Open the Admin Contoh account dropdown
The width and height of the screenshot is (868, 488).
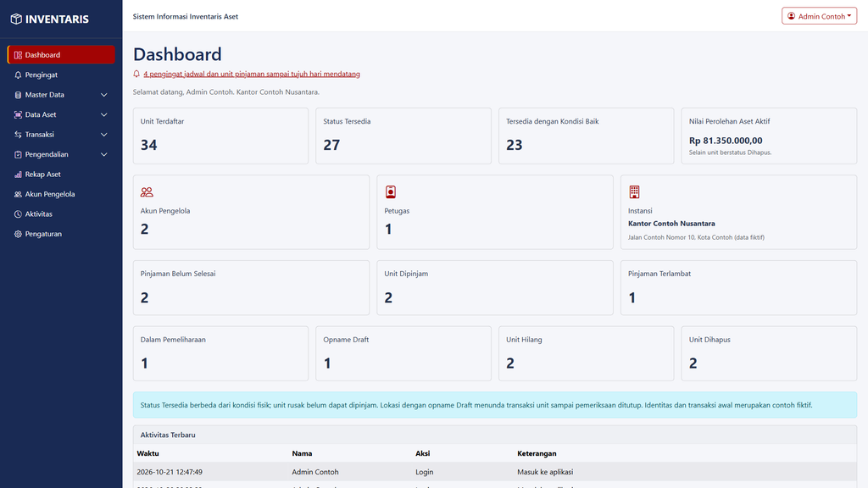click(819, 16)
